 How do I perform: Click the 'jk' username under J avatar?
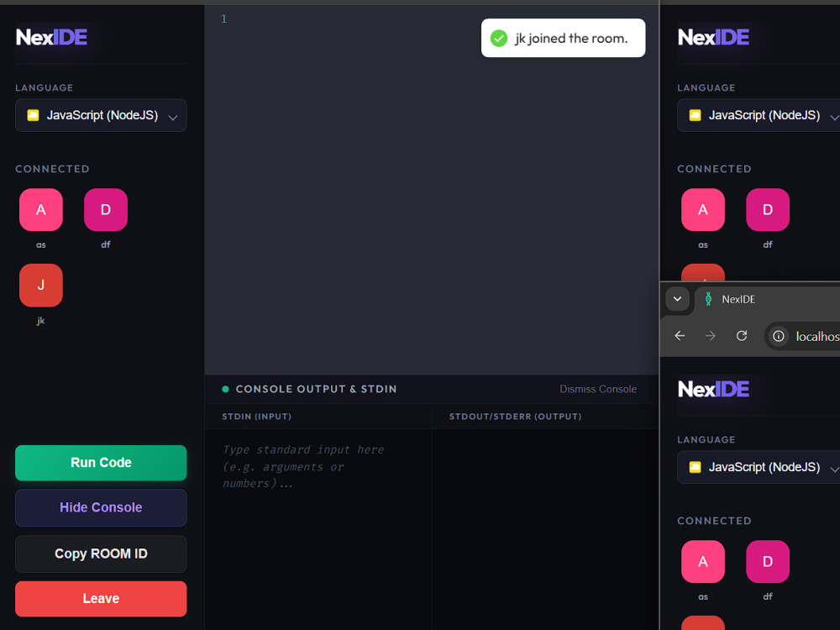pyautogui.click(x=40, y=321)
